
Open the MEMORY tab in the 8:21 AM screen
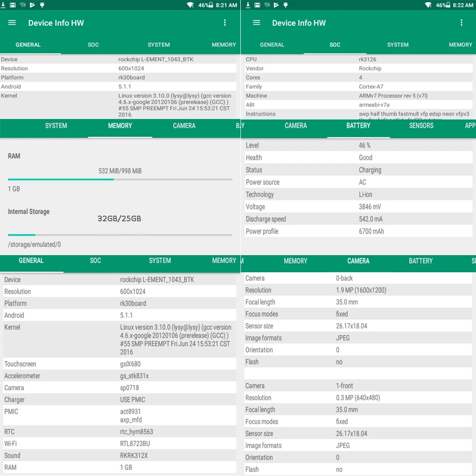(x=224, y=45)
